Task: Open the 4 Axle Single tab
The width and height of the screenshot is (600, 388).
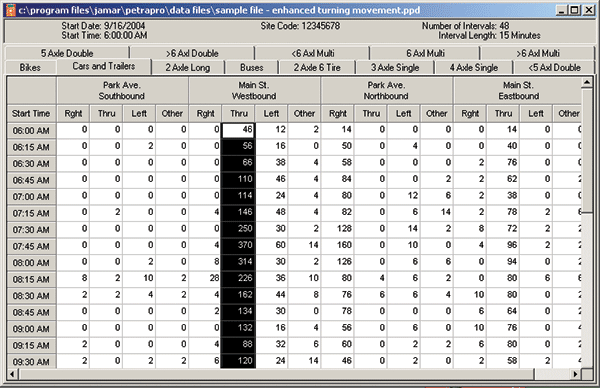Action: (x=474, y=67)
